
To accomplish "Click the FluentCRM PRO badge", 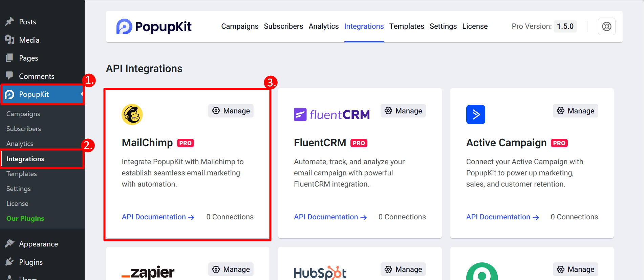I will 359,143.
